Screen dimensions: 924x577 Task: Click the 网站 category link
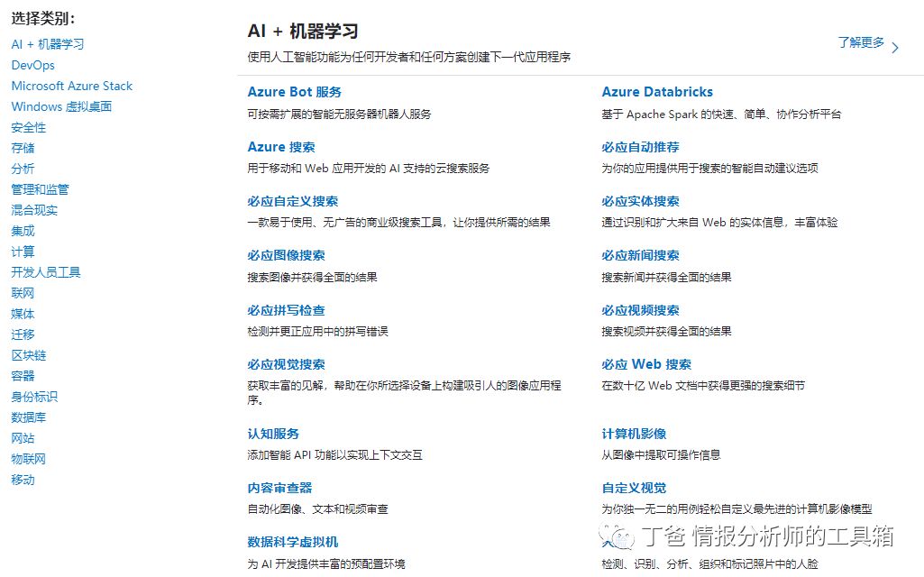click(x=23, y=438)
